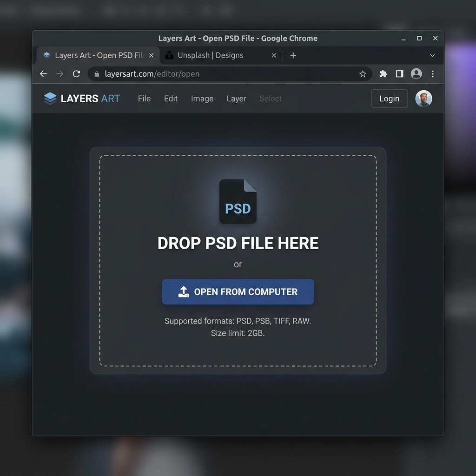Click the lock icon in address bar
Screen dimensions: 476x476
97,74
